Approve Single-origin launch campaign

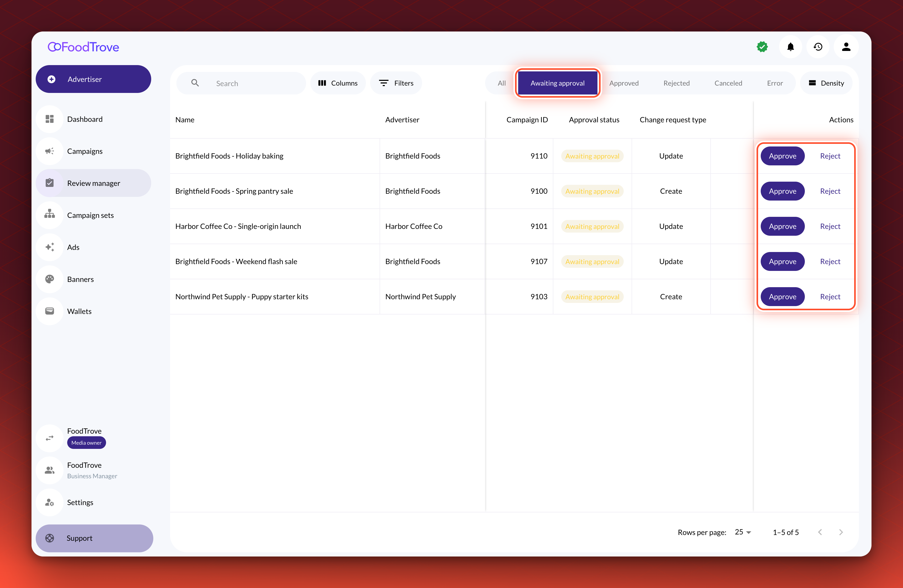782,226
